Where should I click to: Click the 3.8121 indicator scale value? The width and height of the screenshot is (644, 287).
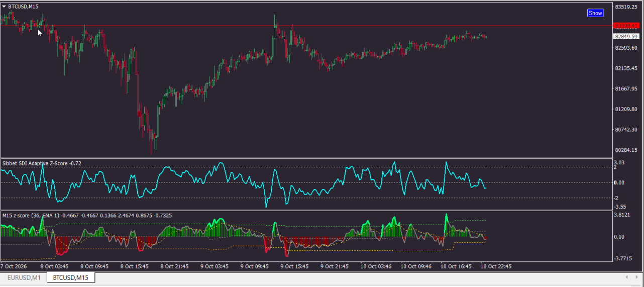click(623, 215)
